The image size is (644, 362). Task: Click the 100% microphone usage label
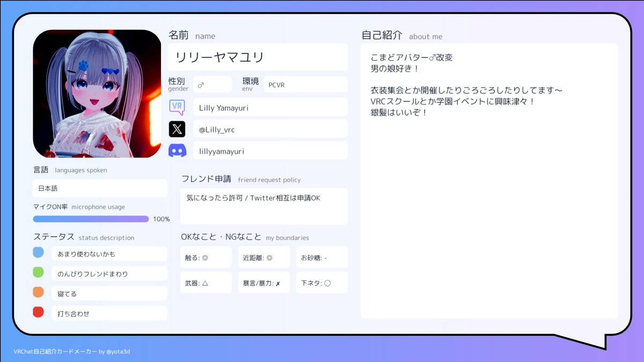[162, 219]
